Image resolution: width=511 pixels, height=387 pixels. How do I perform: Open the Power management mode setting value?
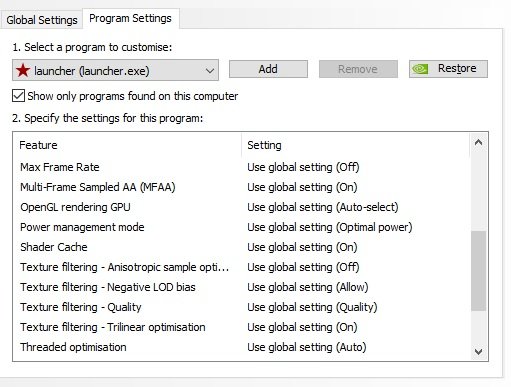click(330, 227)
